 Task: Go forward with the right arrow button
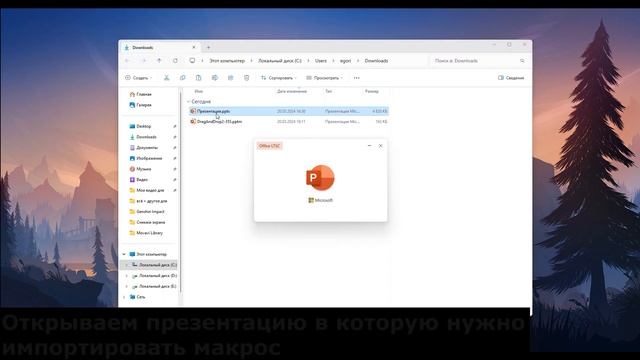(x=144, y=60)
